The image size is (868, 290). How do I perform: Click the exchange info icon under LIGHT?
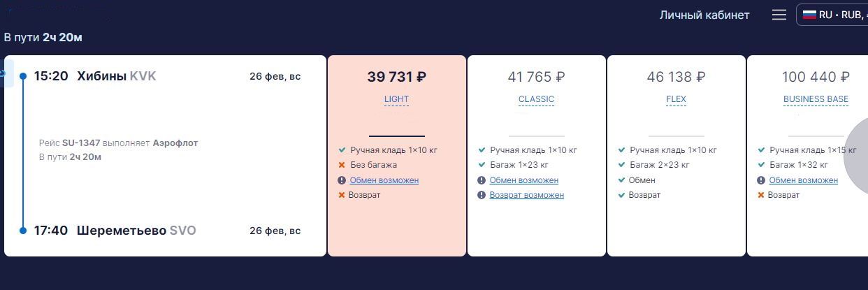click(342, 180)
